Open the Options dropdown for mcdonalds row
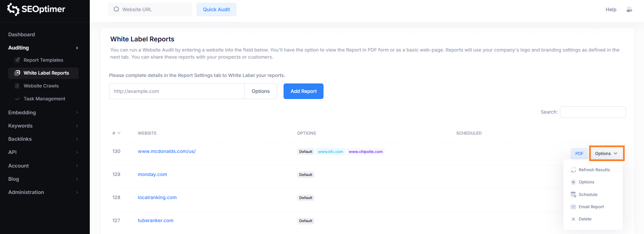This screenshot has width=644, height=234. [606, 154]
